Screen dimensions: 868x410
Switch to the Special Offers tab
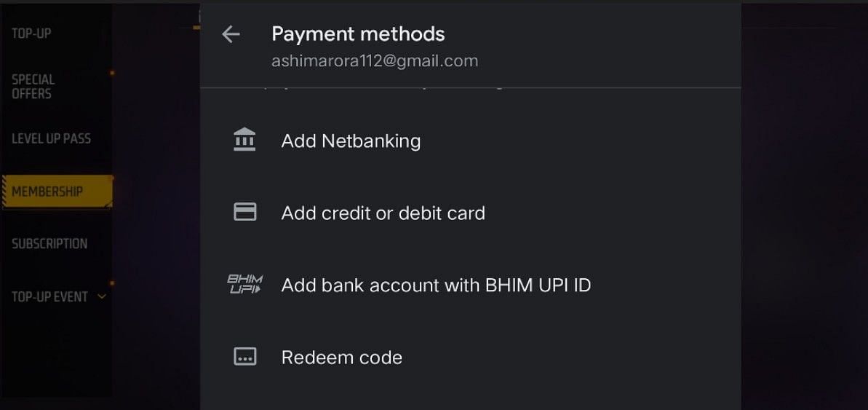point(32,87)
